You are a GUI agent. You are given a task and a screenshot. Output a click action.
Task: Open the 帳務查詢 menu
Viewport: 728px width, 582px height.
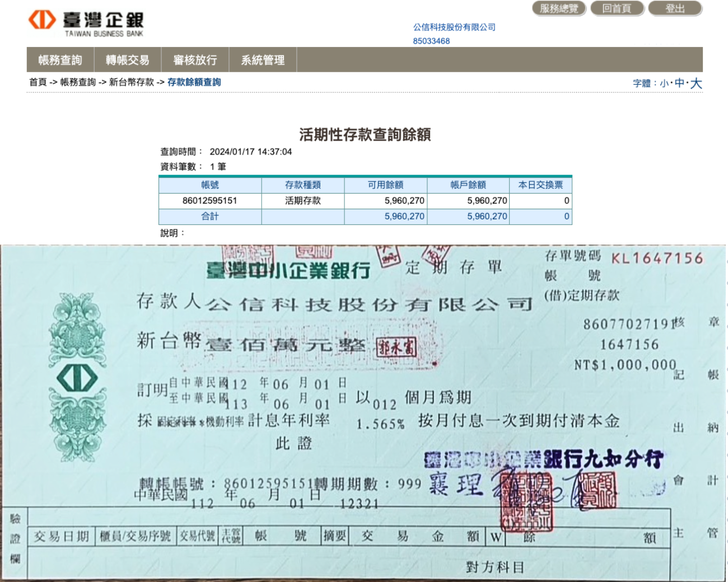pos(60,60)
